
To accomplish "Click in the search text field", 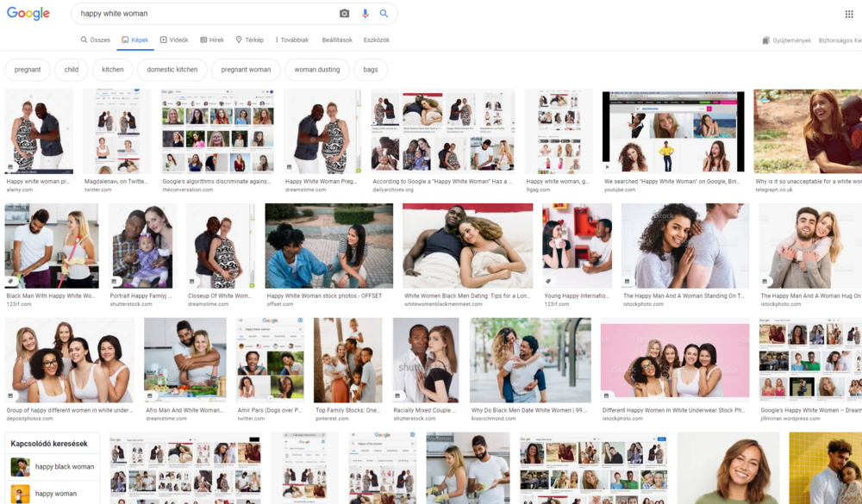I will pos(206,13).
